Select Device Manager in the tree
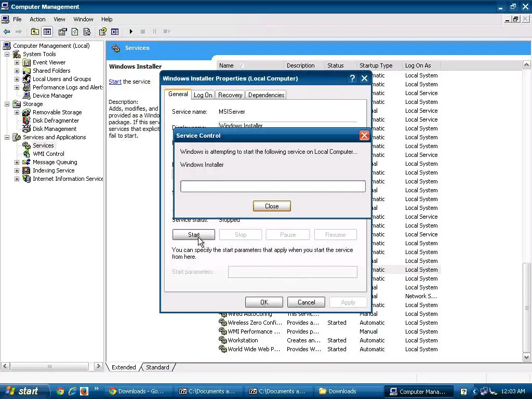Screen dimensions: 532x399 [52, 96]
